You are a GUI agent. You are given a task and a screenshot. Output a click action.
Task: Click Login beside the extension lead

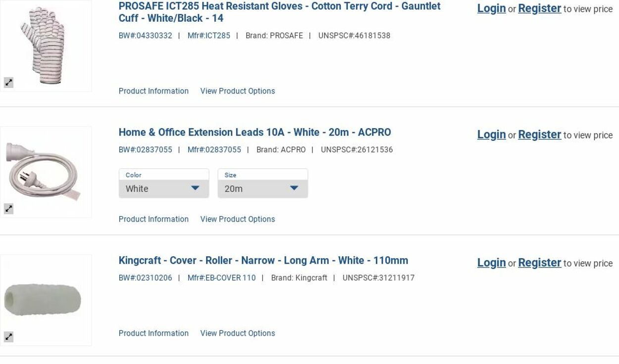click(x=491, y=135)
